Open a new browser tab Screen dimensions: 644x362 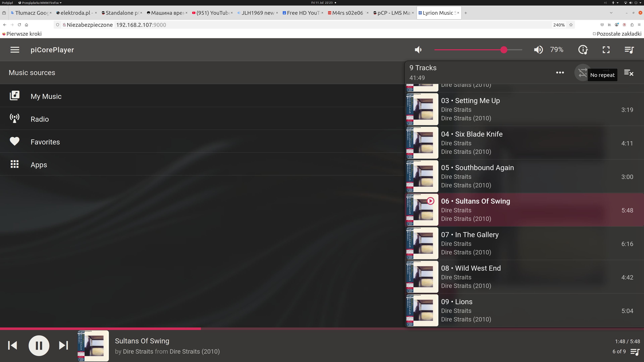(x=466, y=13)
